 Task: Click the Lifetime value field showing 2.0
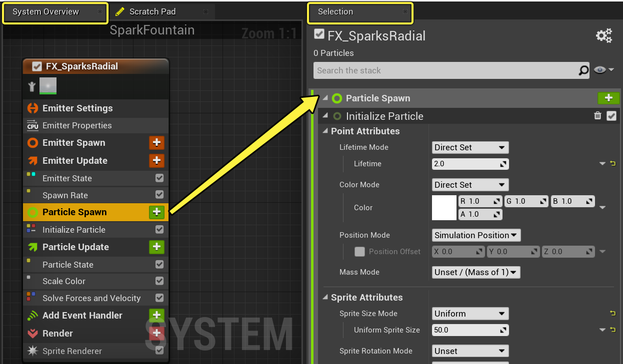[x=470, y=164]
